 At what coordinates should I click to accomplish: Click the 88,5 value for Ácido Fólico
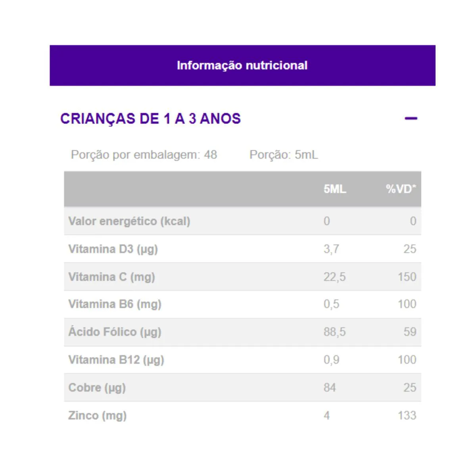(334, 332)
